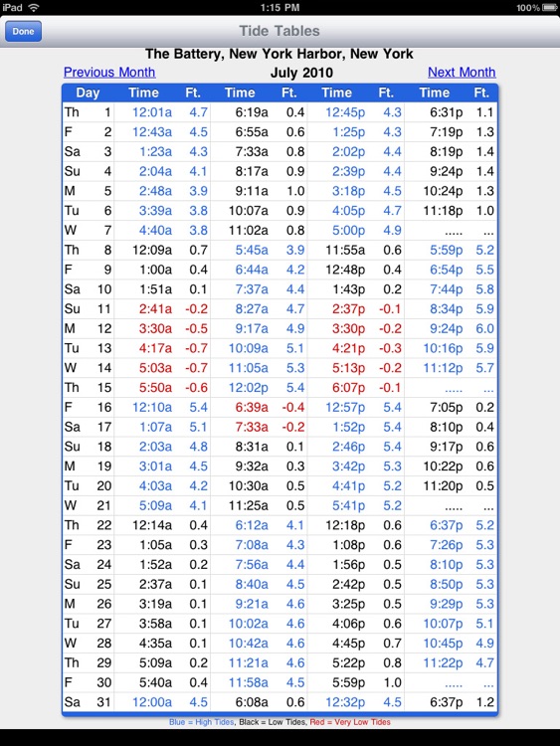
Task: Tap the Done button
Action: pyautogui.click(x=23, y=32)
